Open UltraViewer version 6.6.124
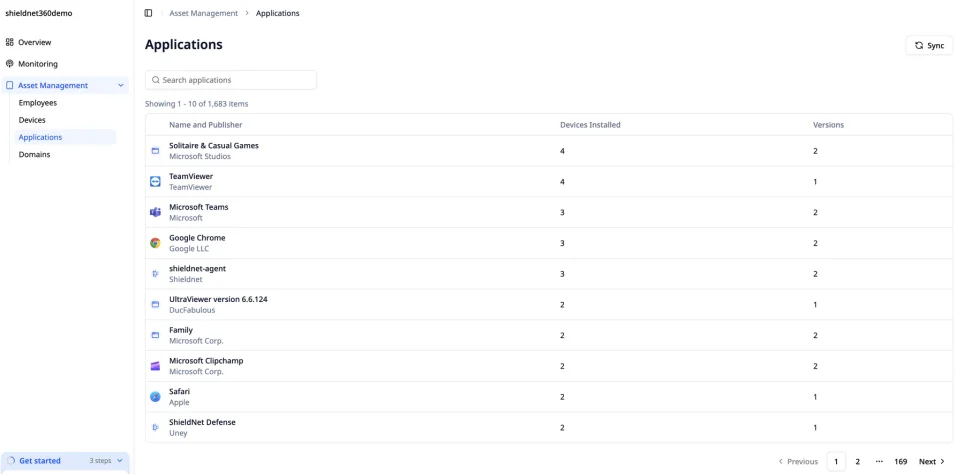Viewport: 964px width, 474px height. [218, 299]
